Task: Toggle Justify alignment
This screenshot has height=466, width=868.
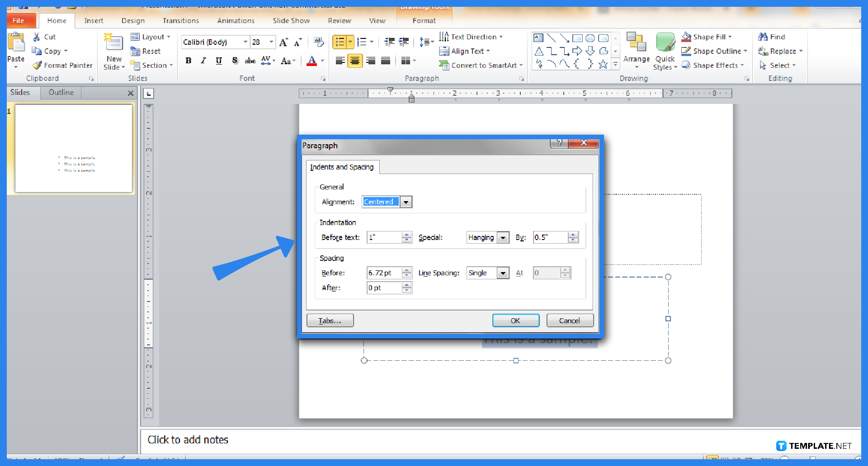Action: point(386,61)
